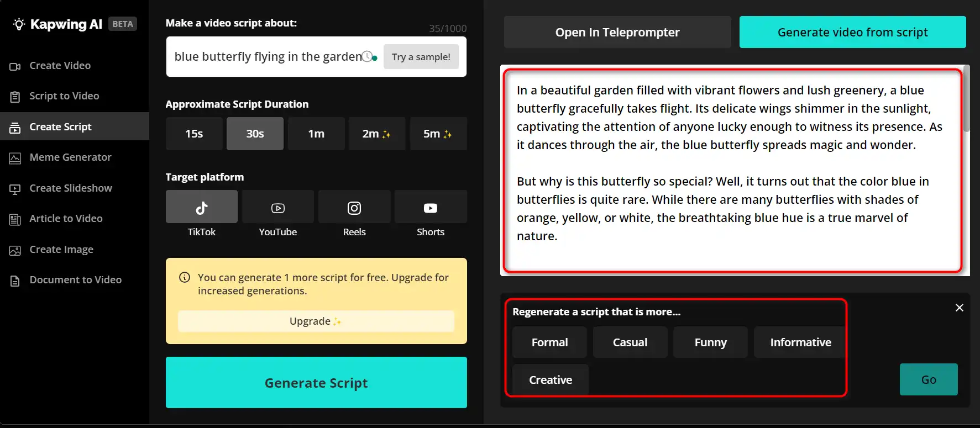Click the Create Slideshow presentation icon
The image size is (980, 428).
[x=15, y=189]
